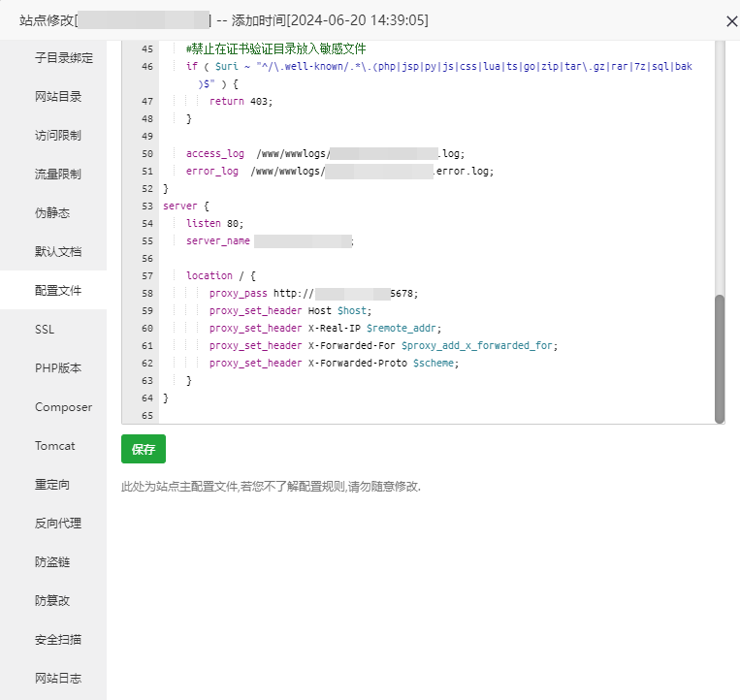Click the code editor vertical scrollbar
740x700 pixels.
(719, 359)
